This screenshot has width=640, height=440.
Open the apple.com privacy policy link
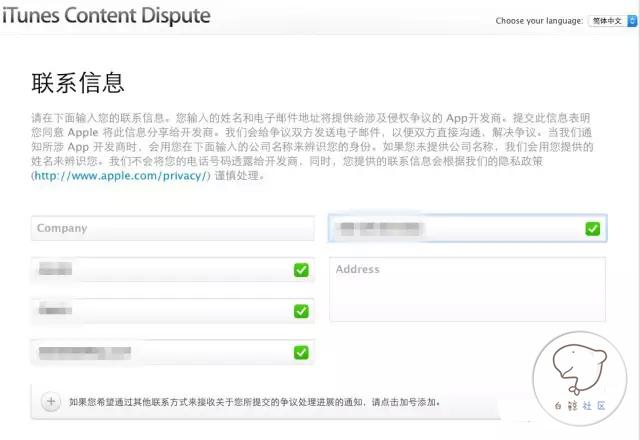coord(121,175)
